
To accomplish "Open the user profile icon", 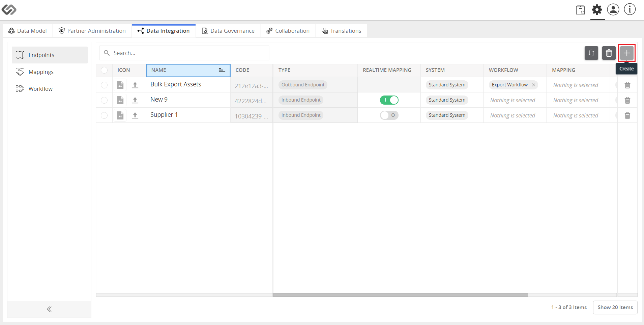I will click(613, 9).
